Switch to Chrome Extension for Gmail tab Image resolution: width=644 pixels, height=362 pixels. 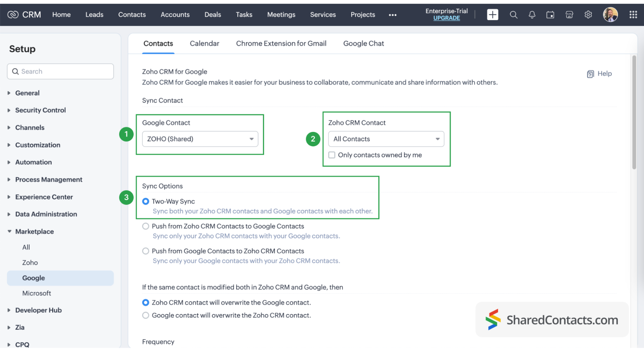tap(281, 43)
